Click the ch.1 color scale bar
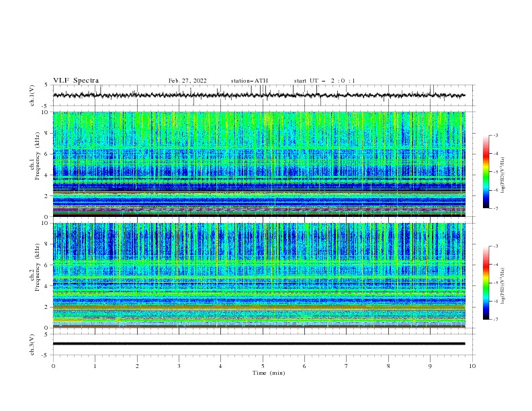 [x=486, y=172]
